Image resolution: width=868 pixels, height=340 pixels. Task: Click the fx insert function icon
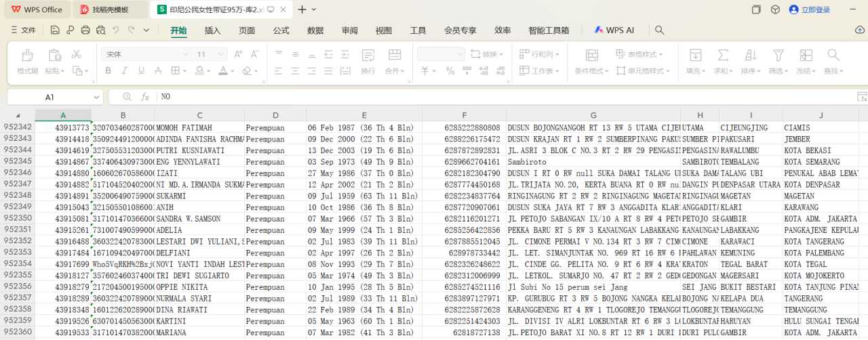coord(145,98)
